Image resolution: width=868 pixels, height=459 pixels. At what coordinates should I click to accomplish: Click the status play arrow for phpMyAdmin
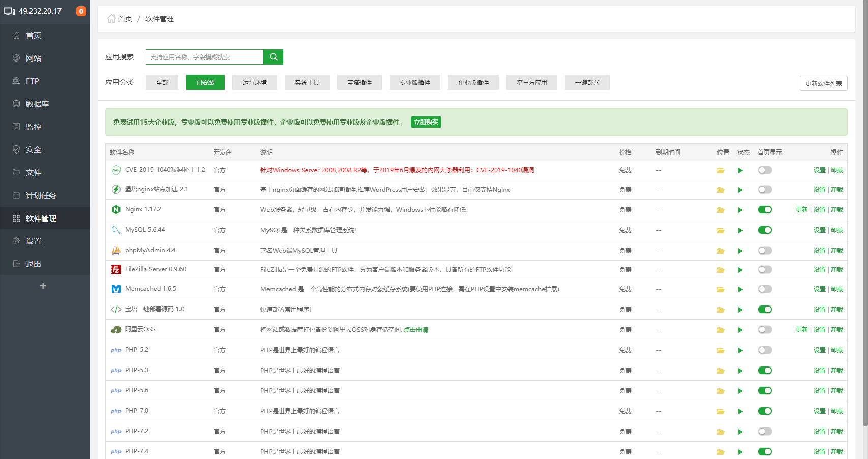point(740,251)
